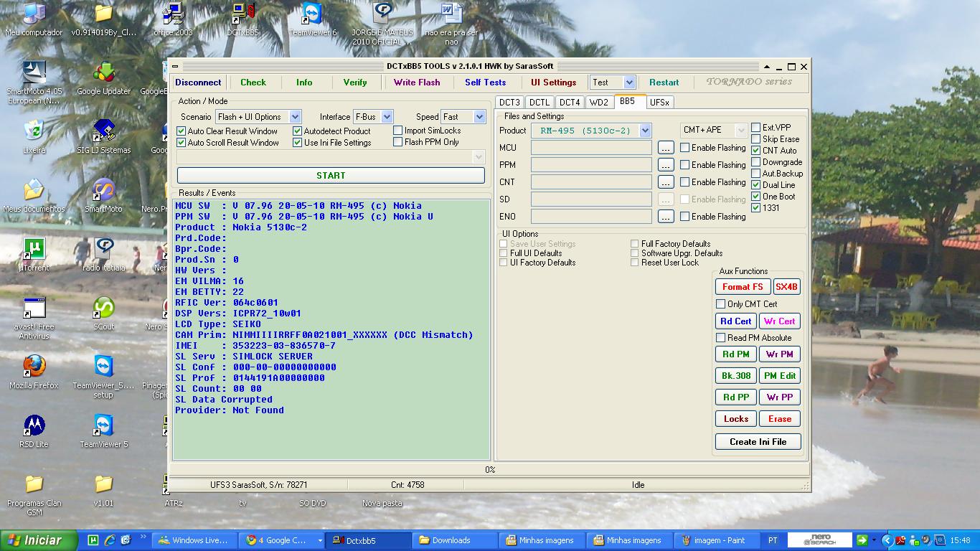Open the v1.01 folder on desktop
Screen dimensions: 980x551
[103, 490]
